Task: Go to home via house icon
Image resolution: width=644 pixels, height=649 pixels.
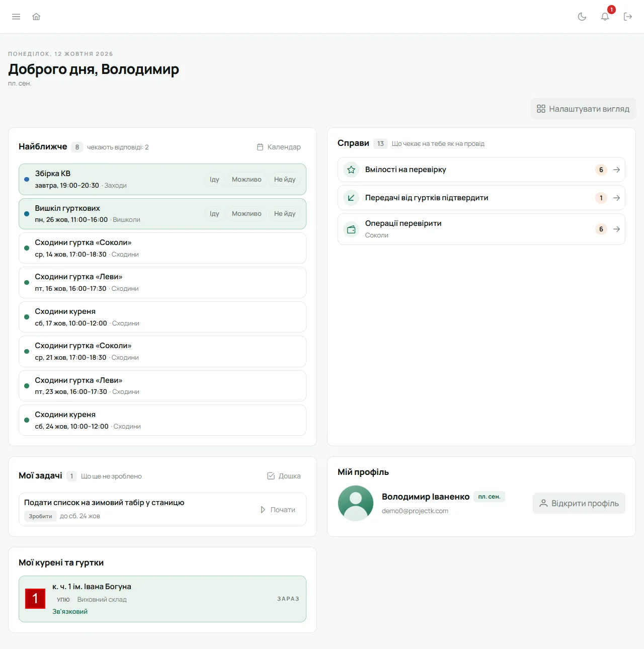Action: [36, 17]
